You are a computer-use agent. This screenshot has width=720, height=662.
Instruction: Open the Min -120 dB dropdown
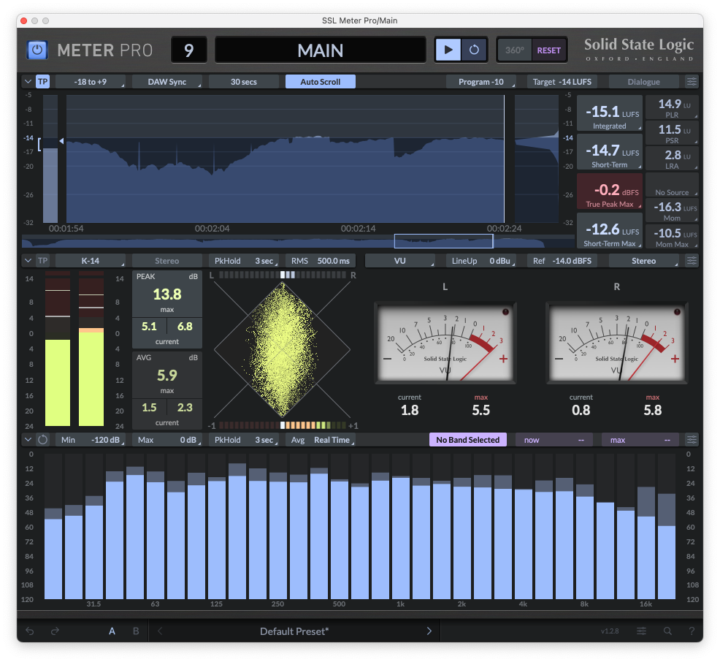(x=90, y=440)
